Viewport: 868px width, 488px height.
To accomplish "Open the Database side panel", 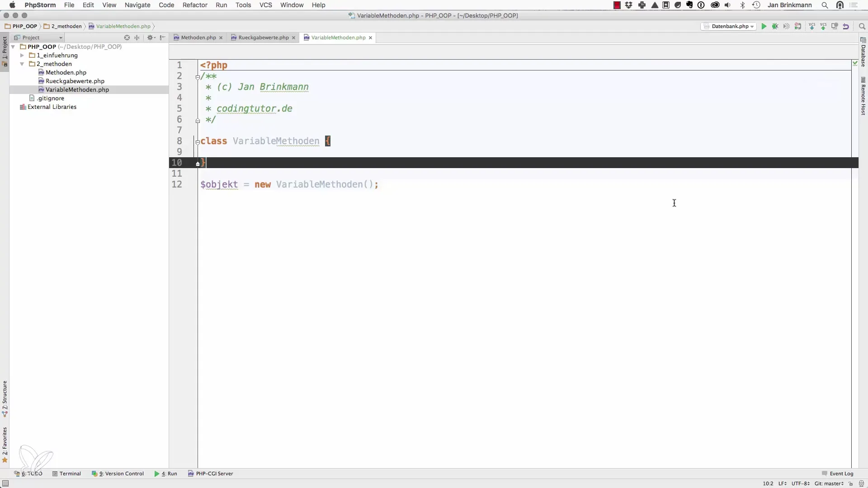I will click(x=863, y=52).
